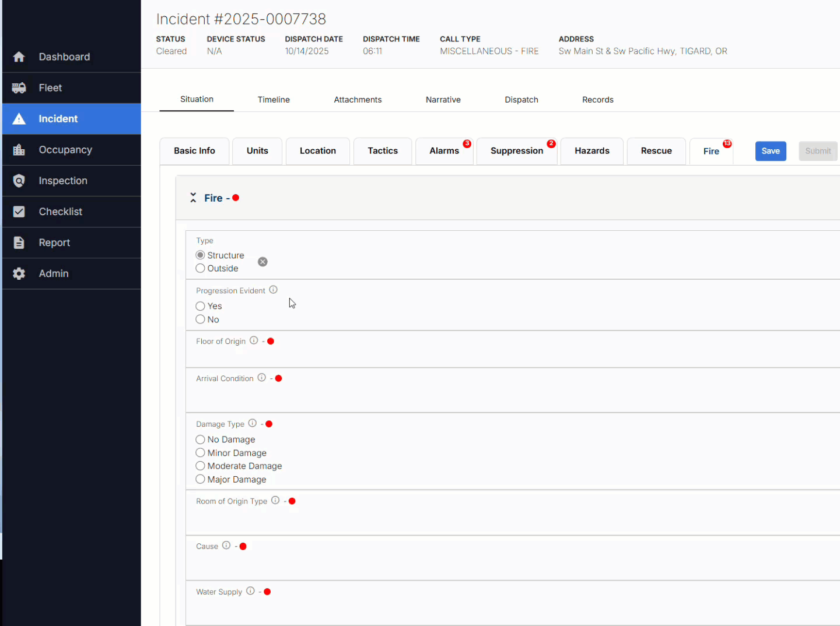Open Arrival Condition info icon
Image resolution: width=840 pixels, height=626 pixels.
pos(261,378)
